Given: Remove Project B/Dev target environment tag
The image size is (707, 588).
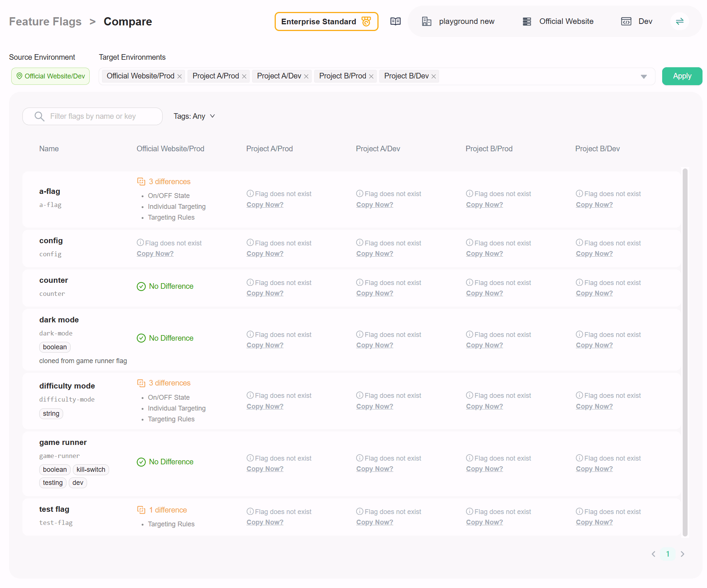Looking at the screenshot, I should [x=434, y=76].
